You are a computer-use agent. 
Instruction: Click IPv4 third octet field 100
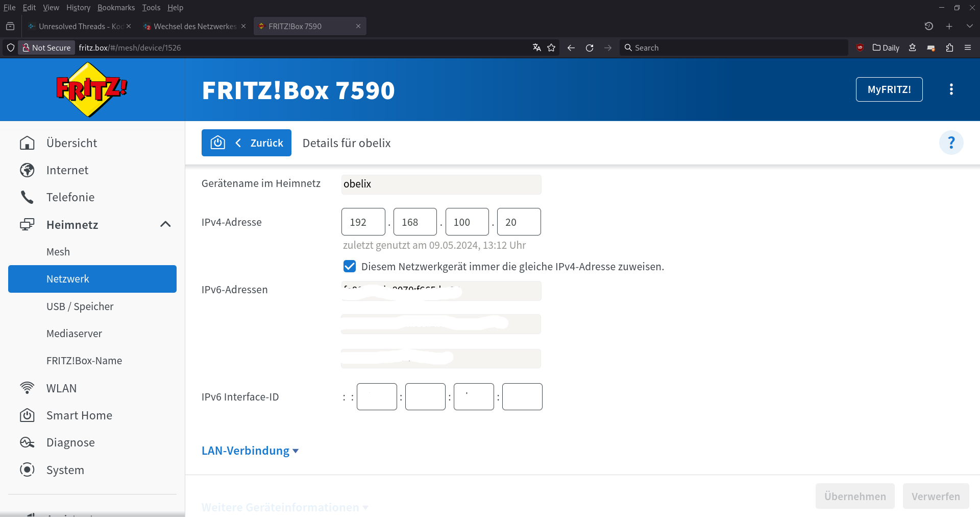467,222
